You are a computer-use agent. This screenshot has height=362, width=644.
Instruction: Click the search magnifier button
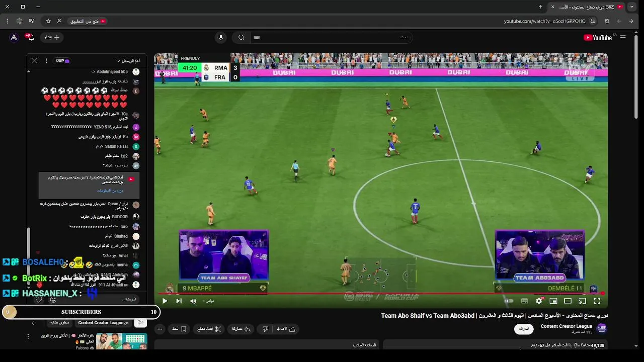[x=242, y=37]
